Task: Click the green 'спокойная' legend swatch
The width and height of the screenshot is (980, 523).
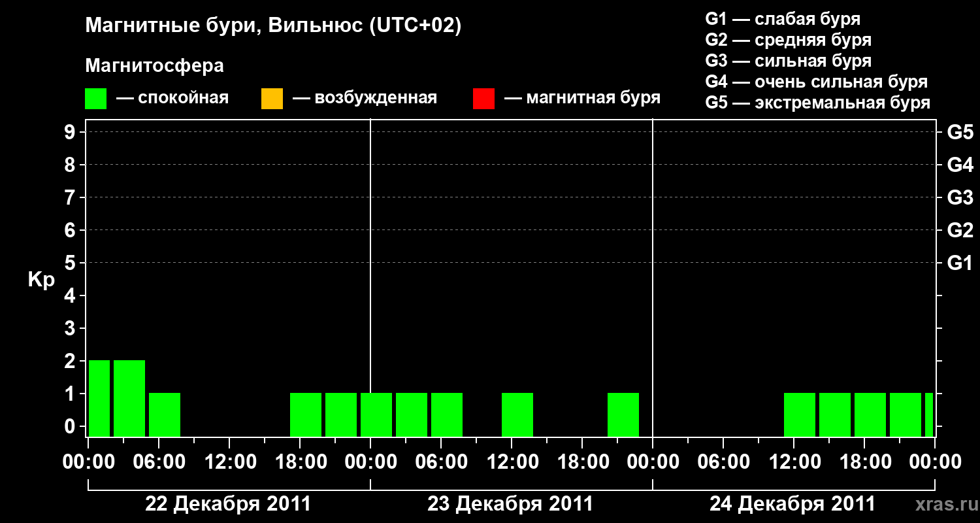Action: [x=96, y=99]
